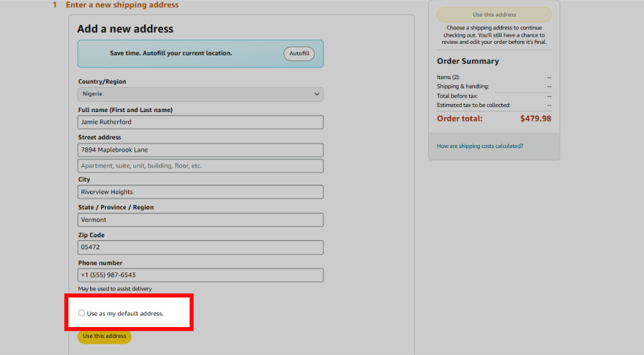Open the Country/Region dropdown showing Nigeria
This screenshot has width=644, height=355.
tap(200, 94)
